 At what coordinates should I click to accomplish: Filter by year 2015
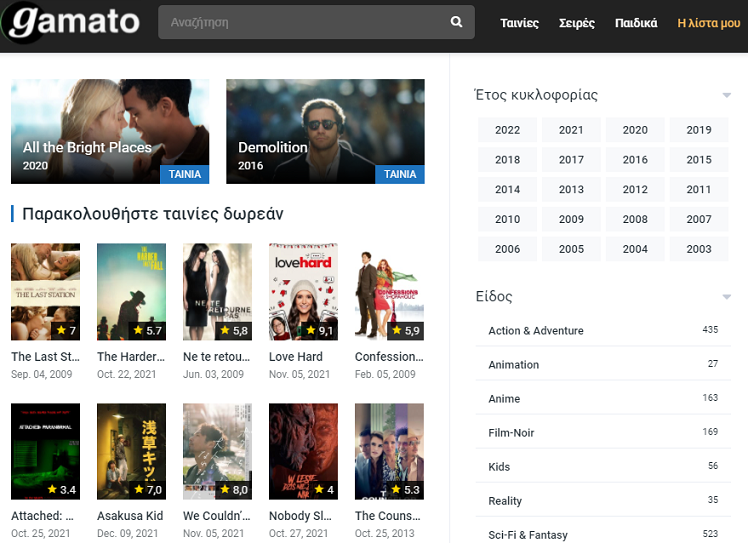click(x=699, y=159)
